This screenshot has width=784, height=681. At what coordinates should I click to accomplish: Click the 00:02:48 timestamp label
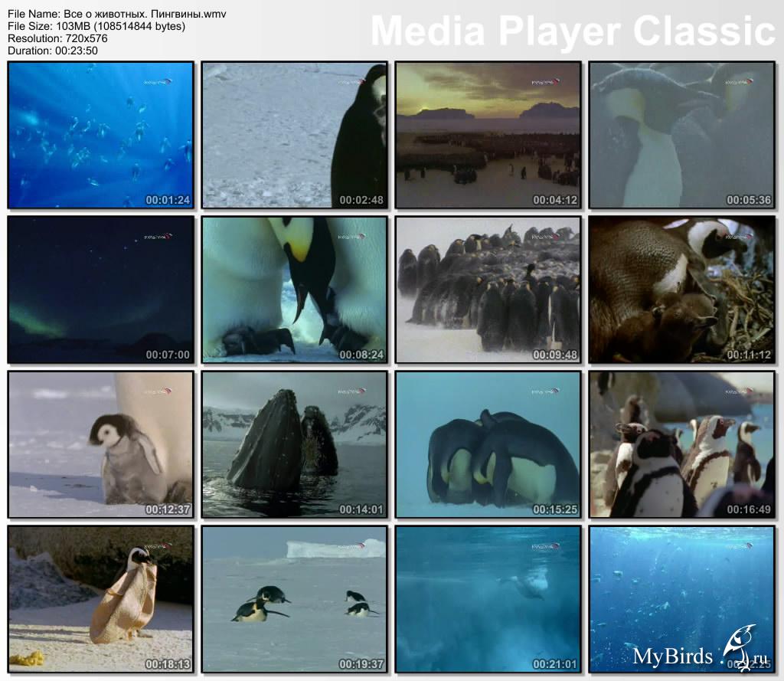click(361, 201)
